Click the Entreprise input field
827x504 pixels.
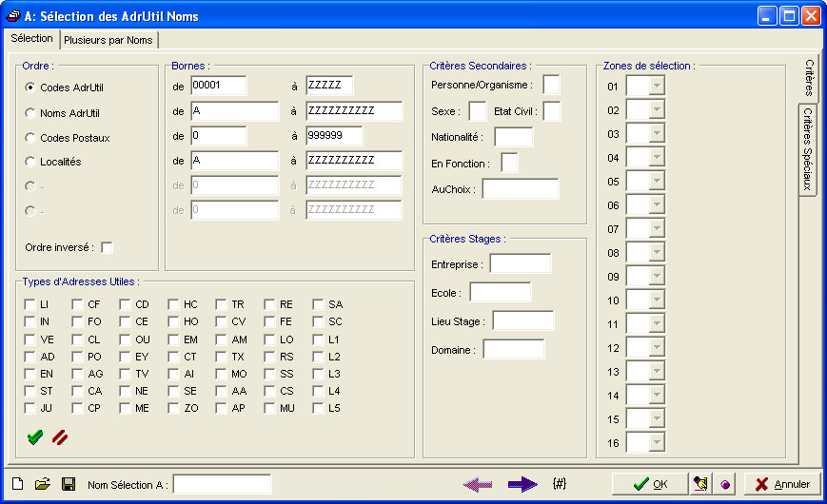click(521, 263)
